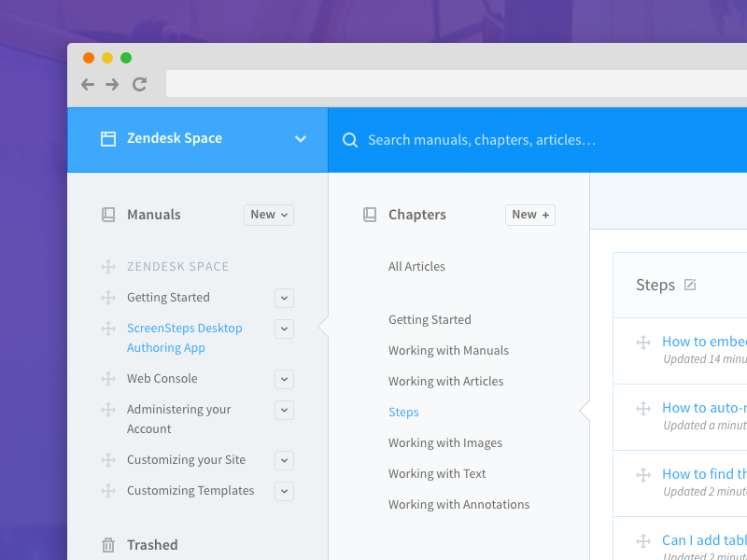Click the Chapters New + button
Viewport: 747px width, 560px height.
click(530, 215)
